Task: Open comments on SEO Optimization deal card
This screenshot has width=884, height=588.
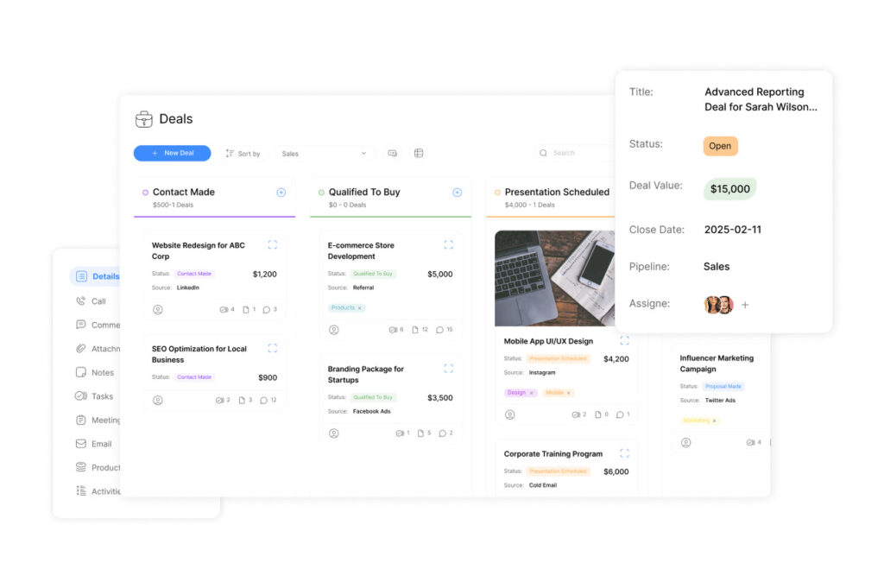Action: 267,401
